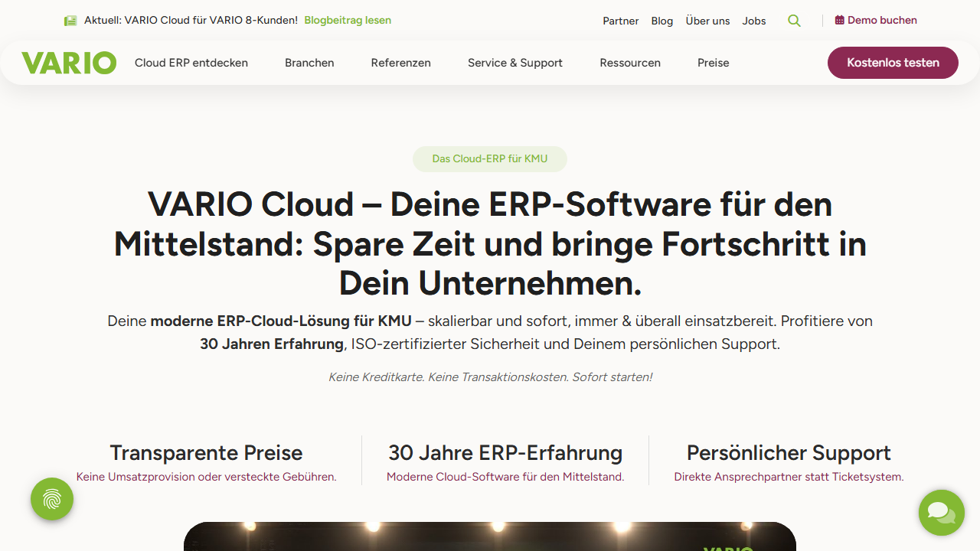Image resolution: width=980 pixels, height=551 pixels.
Task: Go to the Preise page
Action: pyautogui.click(x=714, y=63)
